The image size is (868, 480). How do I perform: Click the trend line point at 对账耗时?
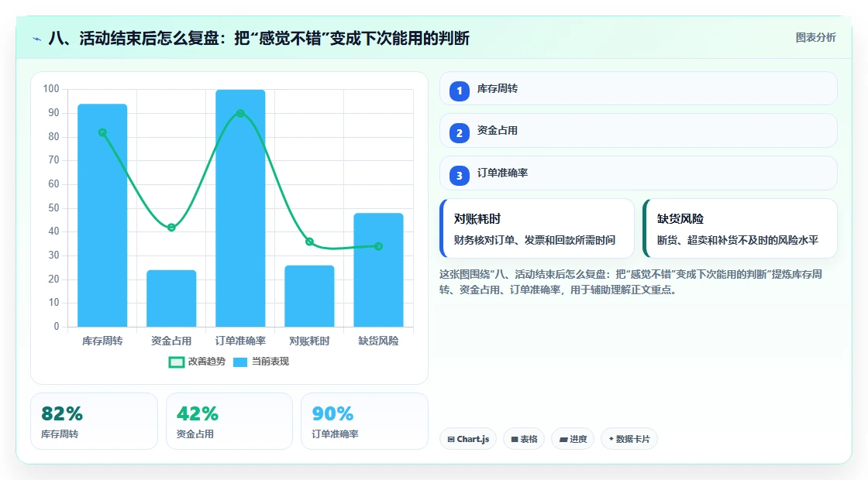point(309,242)
